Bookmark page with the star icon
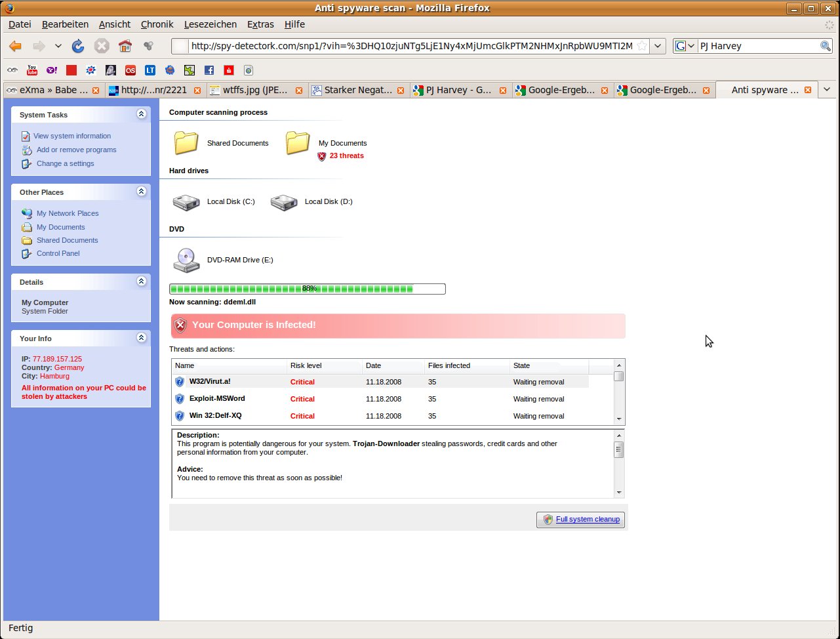The width and height of the screenshot is (840, 639). coord(642,46)
